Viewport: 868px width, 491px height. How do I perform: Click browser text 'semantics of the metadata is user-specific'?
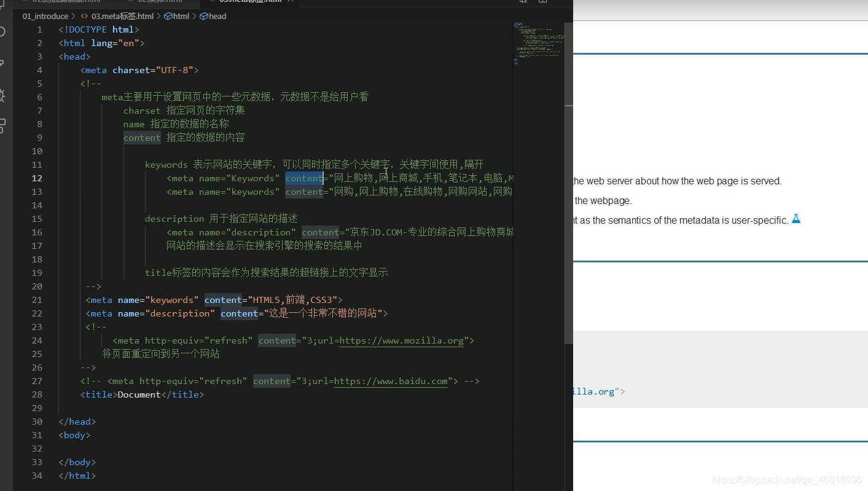pyautogui.click(x=698, y=220)
